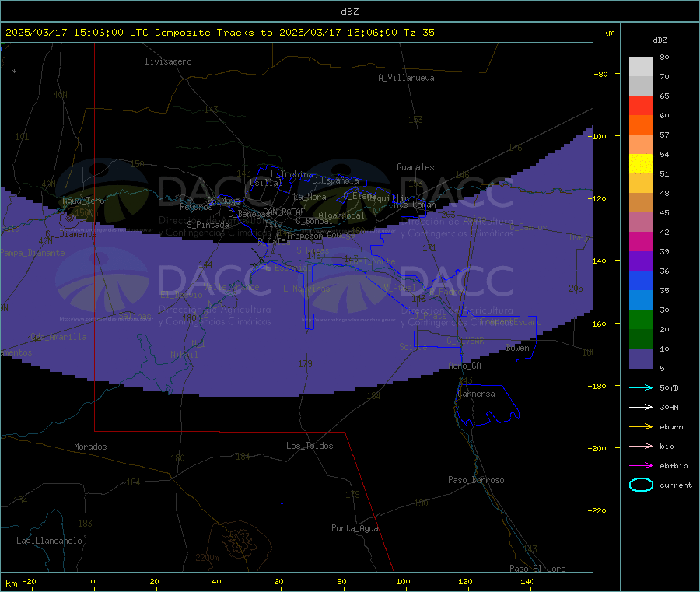Image resolution: width=700 pixels, height=592 pixels.
Task: Click the '140' horizontal axis tick label
Action: click(527, 581)
